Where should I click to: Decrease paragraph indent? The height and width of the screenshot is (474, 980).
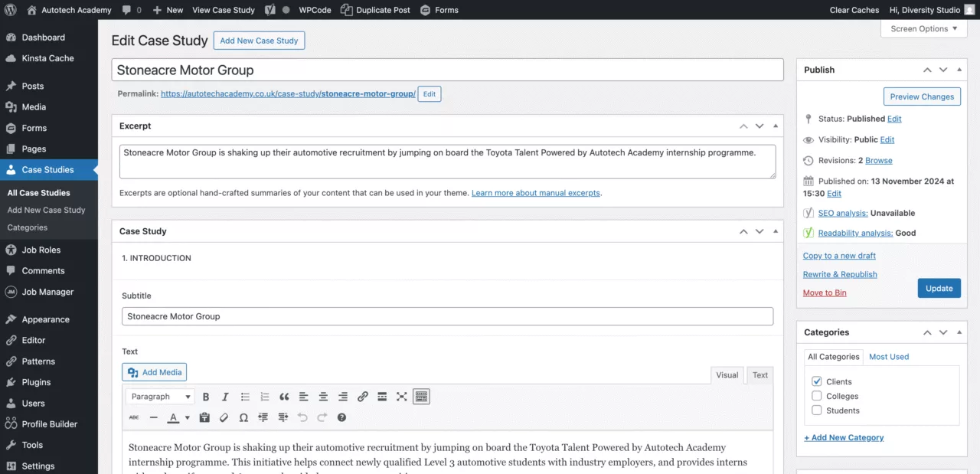(x=263, y=417)
